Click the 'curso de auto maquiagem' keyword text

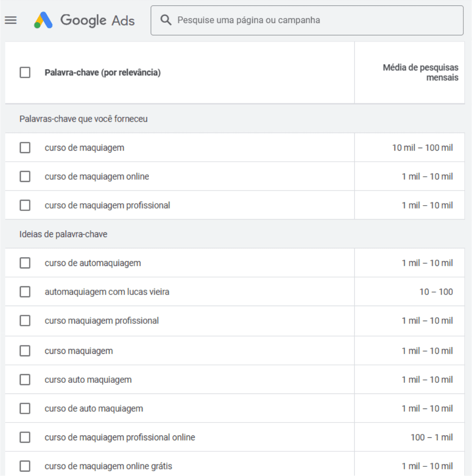click(94, 408)
